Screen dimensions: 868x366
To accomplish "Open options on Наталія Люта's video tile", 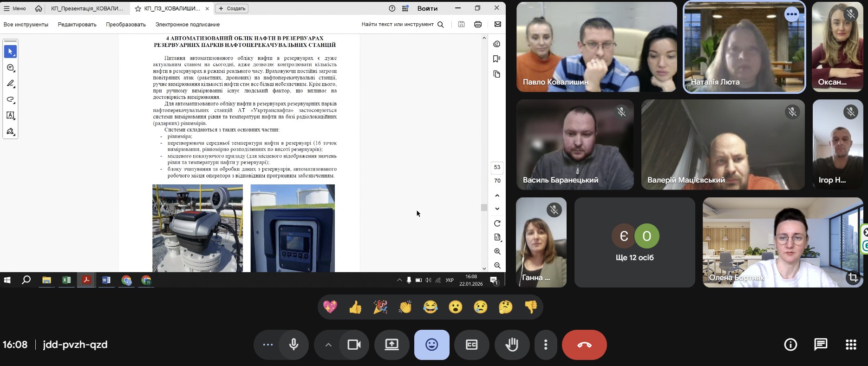I will click(x=792, y=14).
